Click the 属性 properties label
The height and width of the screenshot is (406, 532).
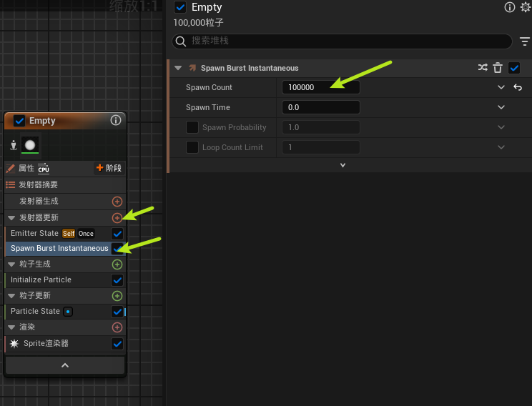[26, 168]
